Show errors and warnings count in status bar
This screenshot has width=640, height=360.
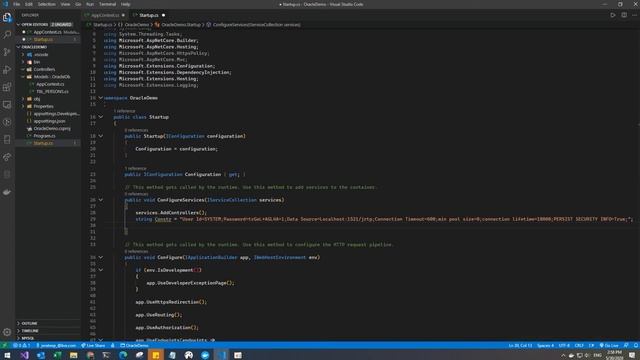[x=22, y=345]
